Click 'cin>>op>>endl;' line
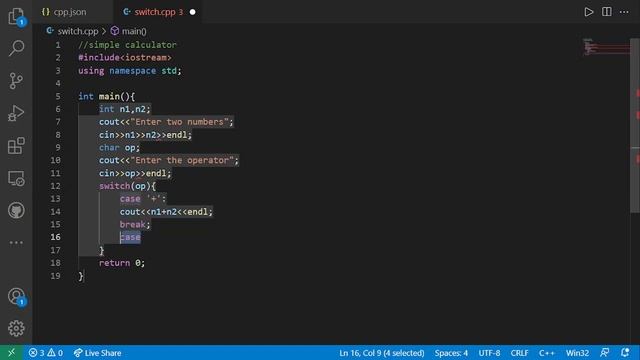Screen dimensions: 640x360 (135, 173)
